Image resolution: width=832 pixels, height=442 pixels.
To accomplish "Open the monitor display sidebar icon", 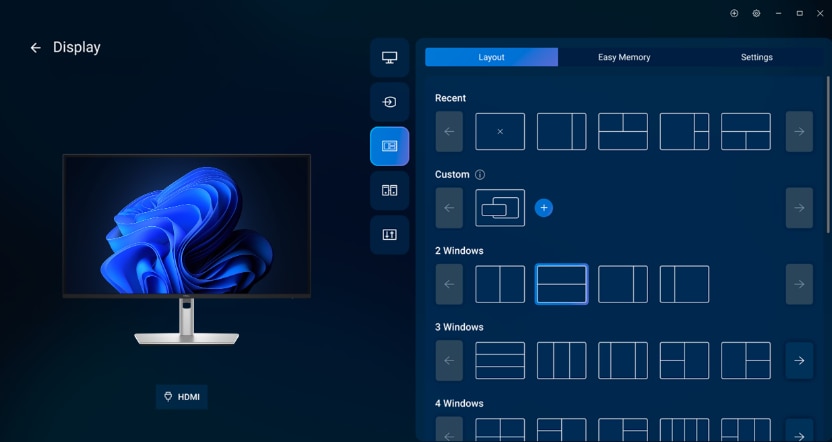I will [x=389, y=58].
